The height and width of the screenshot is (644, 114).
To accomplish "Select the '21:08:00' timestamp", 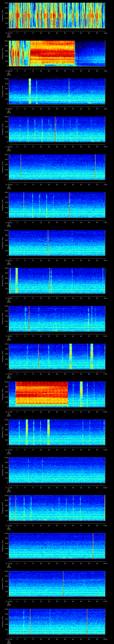I will [x=9, y=298].
